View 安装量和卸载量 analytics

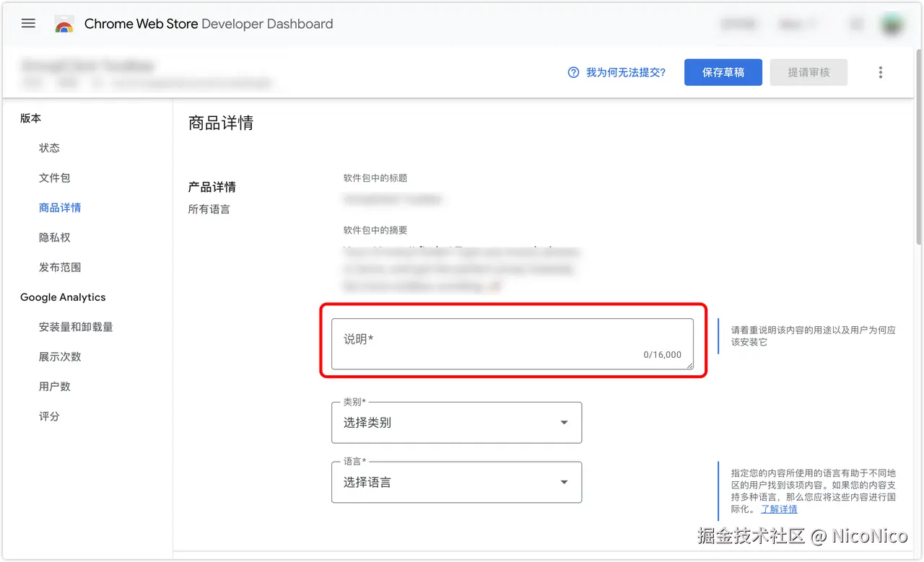75,326
